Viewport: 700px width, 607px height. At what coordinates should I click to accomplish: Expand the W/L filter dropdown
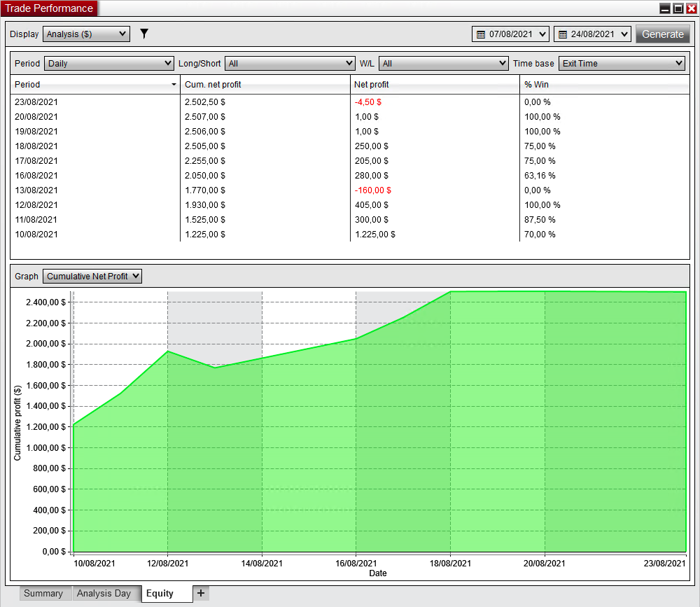click(443, 63)
